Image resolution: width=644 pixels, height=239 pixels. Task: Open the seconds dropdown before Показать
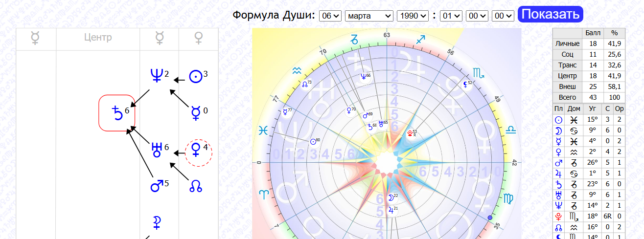click(x=503, y=16)
